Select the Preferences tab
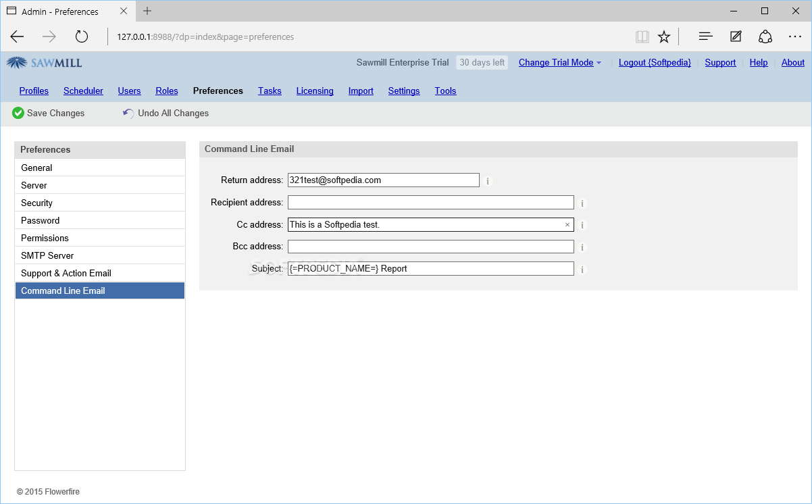Screen dimensions: 812x504 [218, 91]
